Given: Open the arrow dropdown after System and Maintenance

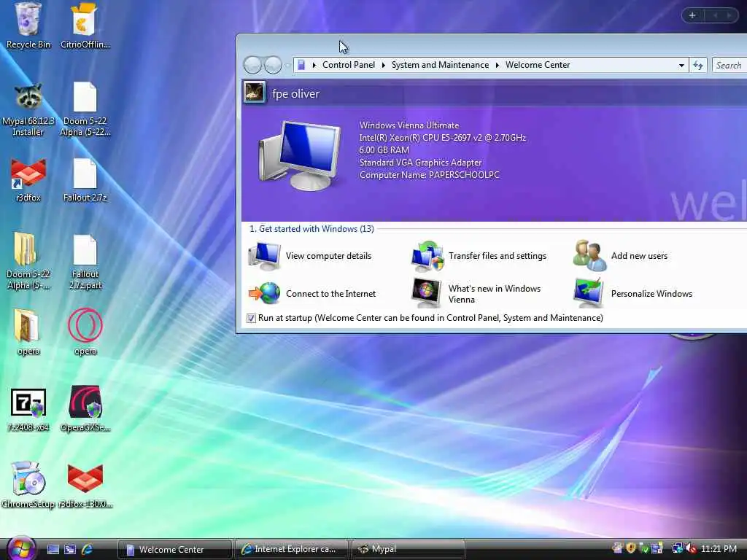Looking at the screenshot, I should [x=497, y=65].
